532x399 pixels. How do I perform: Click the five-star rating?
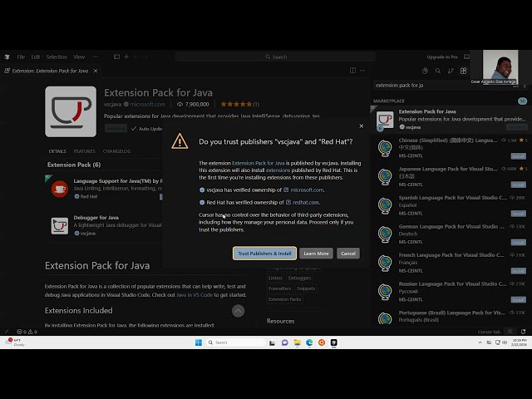(x=236, y=104)
